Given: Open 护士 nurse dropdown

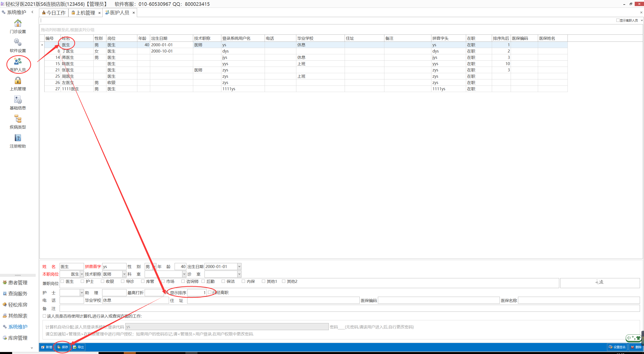Looking at the screenshot, I should pos(82,293).
